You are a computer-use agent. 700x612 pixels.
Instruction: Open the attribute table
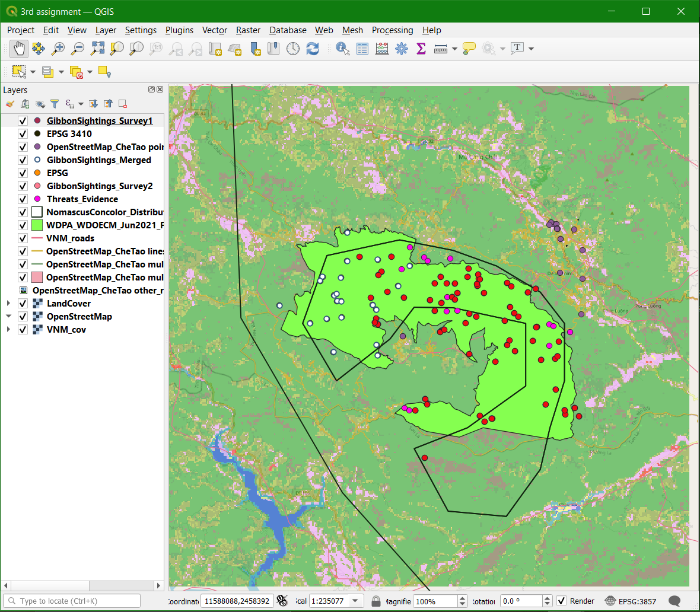tap(362, 49)
